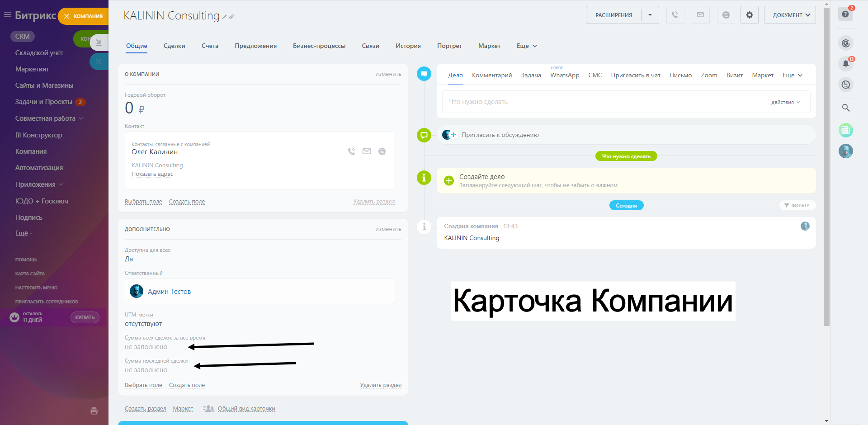Open the действия dropdown in the task field
The image size is (868, 425).
[x=786, y=102]
